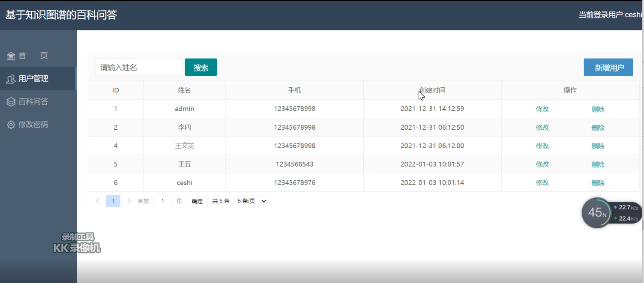
Task: Click the 手机 column header
Action: [x=294, y=90]
